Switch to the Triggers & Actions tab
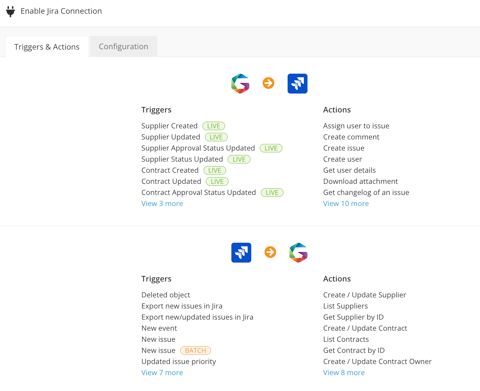 click(x=47, y=47)
